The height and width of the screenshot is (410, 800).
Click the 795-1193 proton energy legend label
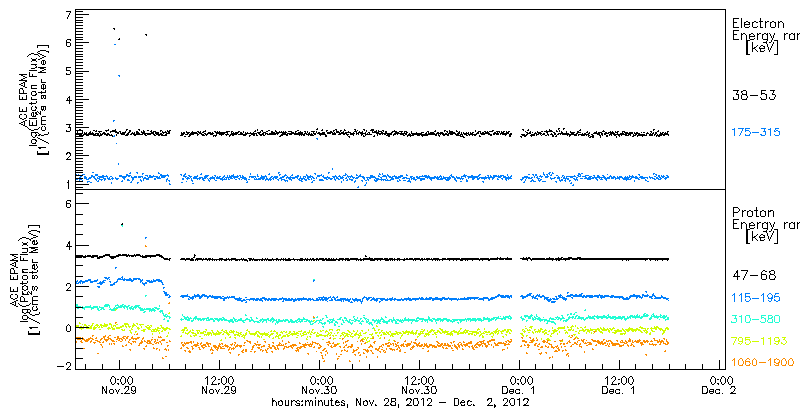pyautogui.click(x=760, y=341)
